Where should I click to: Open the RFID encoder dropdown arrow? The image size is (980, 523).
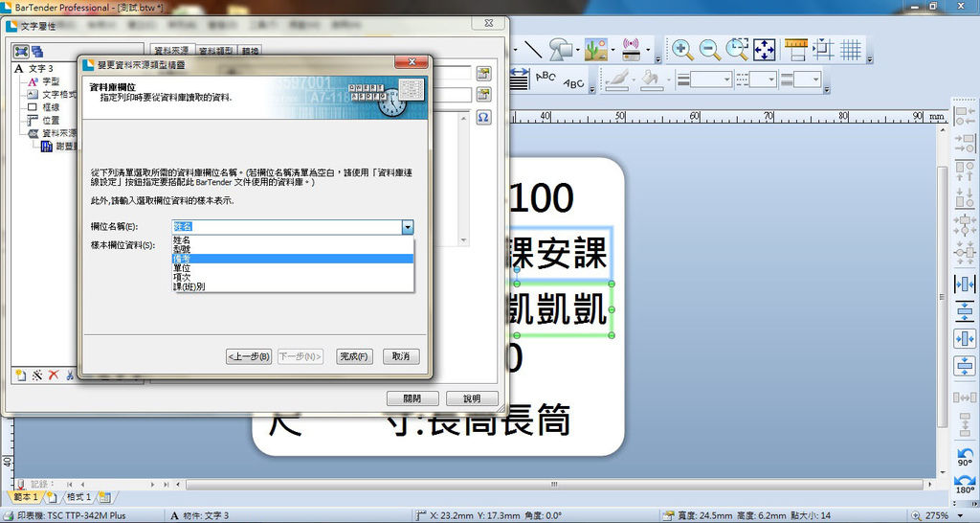[x=648, y=50]
